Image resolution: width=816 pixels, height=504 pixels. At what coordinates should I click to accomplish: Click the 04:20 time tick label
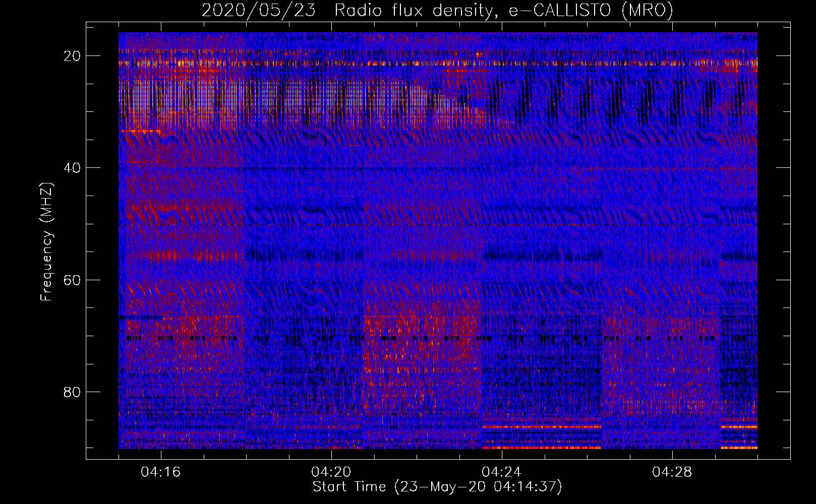point(331,472)
